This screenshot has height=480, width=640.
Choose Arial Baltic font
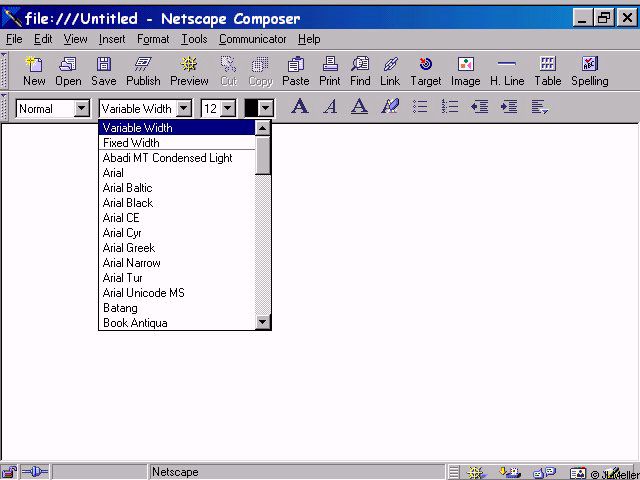point(177,188)
